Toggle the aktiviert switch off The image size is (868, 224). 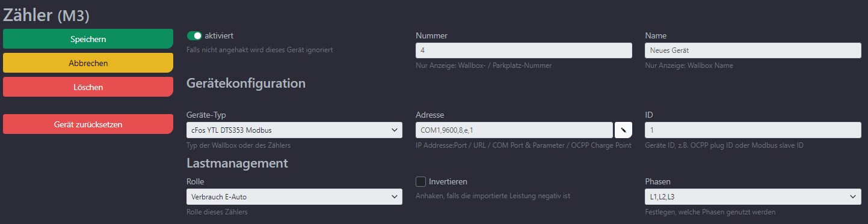coord(194,36)
